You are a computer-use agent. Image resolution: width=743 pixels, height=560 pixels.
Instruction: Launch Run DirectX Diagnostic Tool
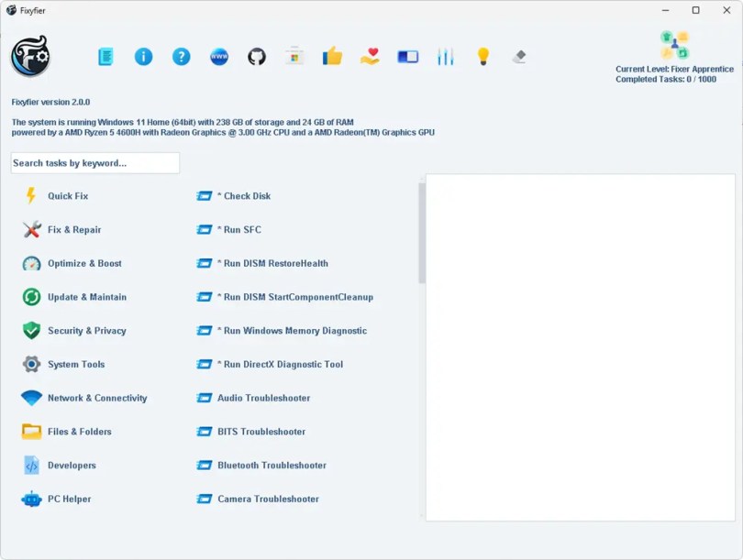pyautogui.click(x=270, y=364)
